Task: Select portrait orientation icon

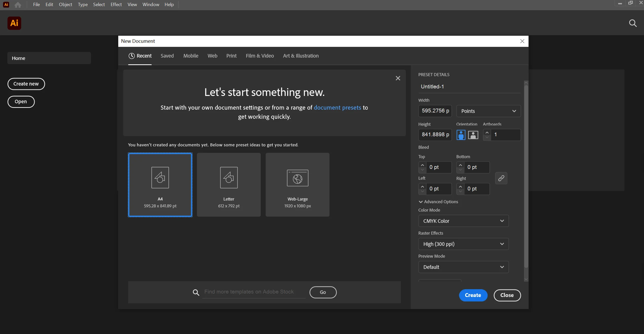Action: coord(461,135)
